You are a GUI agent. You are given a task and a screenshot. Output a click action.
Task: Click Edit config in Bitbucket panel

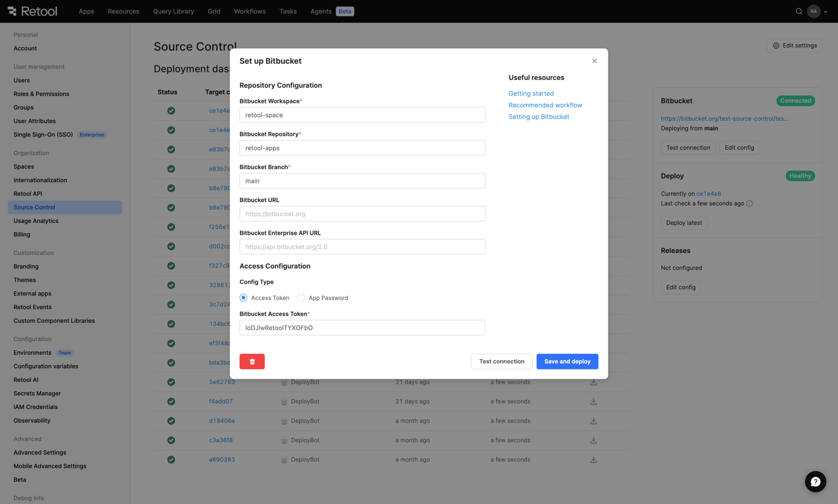[x=739, y=148]
